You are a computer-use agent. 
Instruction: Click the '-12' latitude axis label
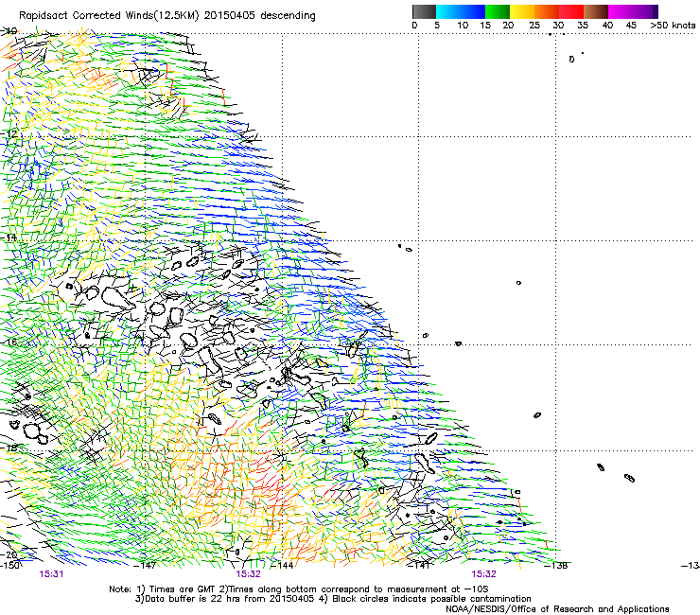(9, 133)
